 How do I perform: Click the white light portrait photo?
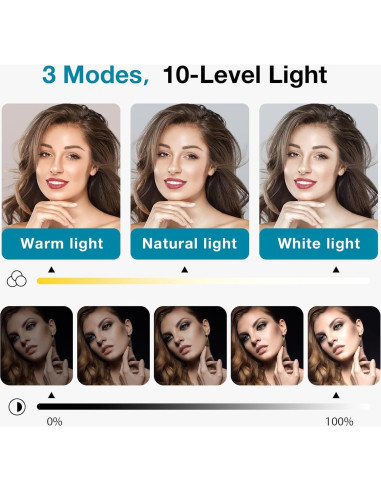[x=319, y=166]
